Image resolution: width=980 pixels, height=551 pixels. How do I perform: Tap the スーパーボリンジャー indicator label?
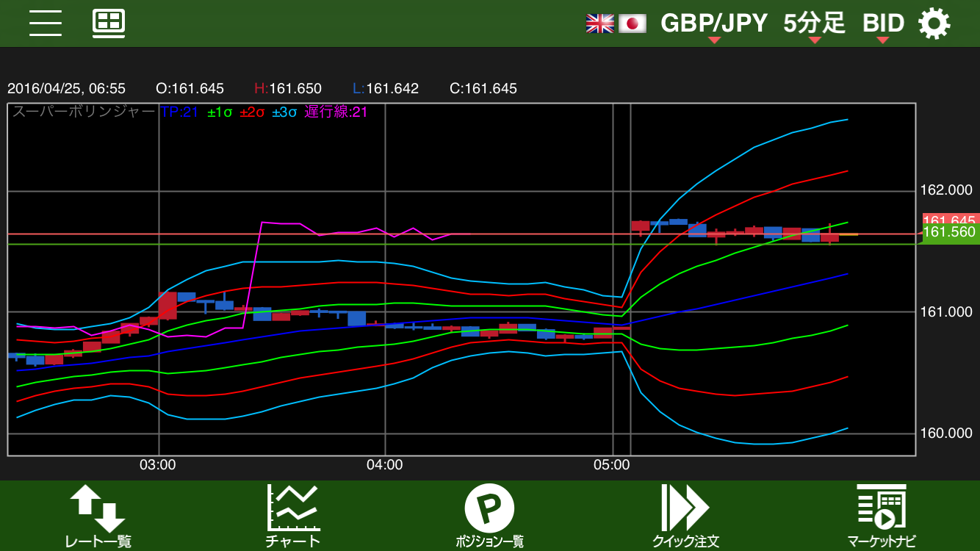pyautogui.click(x=84, y=112)
